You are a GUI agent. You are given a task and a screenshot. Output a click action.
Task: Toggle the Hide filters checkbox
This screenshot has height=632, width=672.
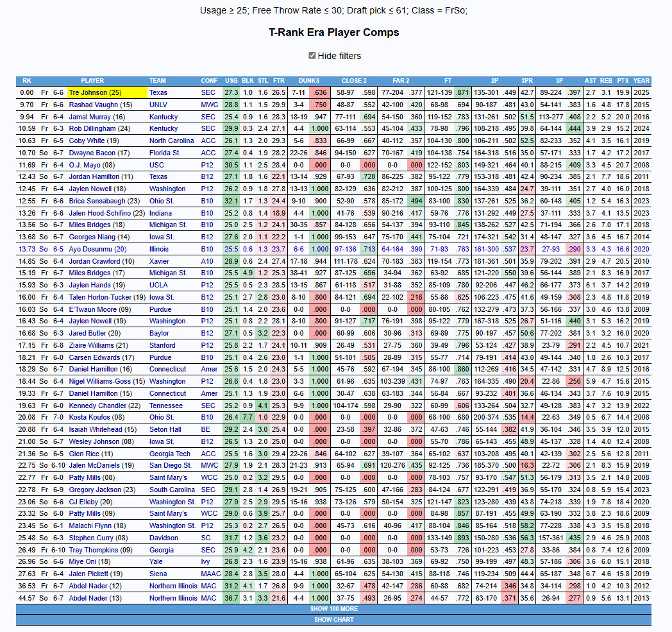(x=312, y=56)
